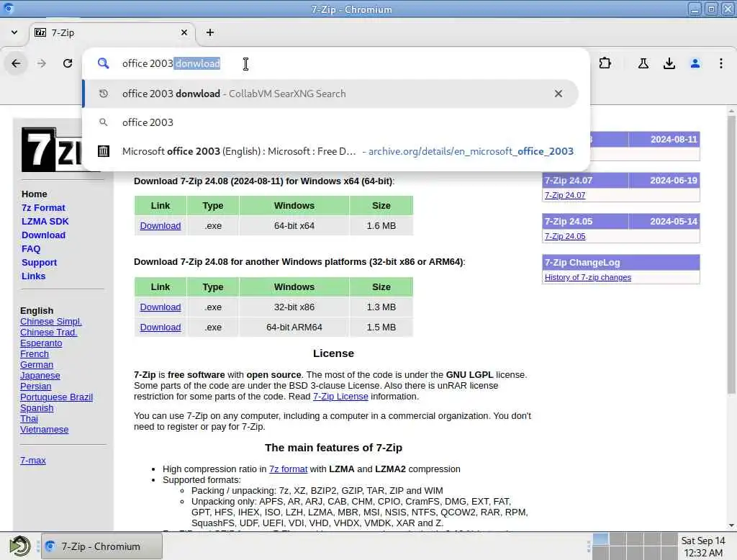Switch language to Portuguese Brazil
Image resolution: width=737 pixels, height=560 pixels.
click(x=56, y=397)
